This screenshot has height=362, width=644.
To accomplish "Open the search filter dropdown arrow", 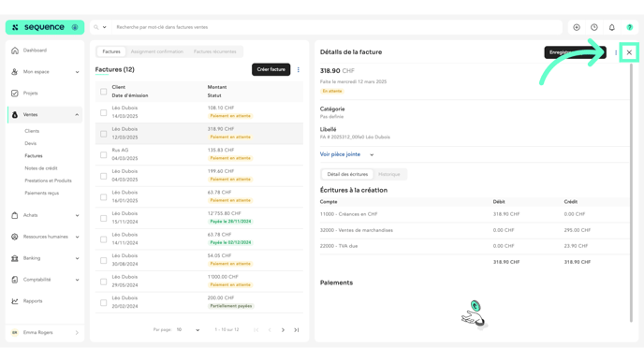I will (x=104, y=27).
